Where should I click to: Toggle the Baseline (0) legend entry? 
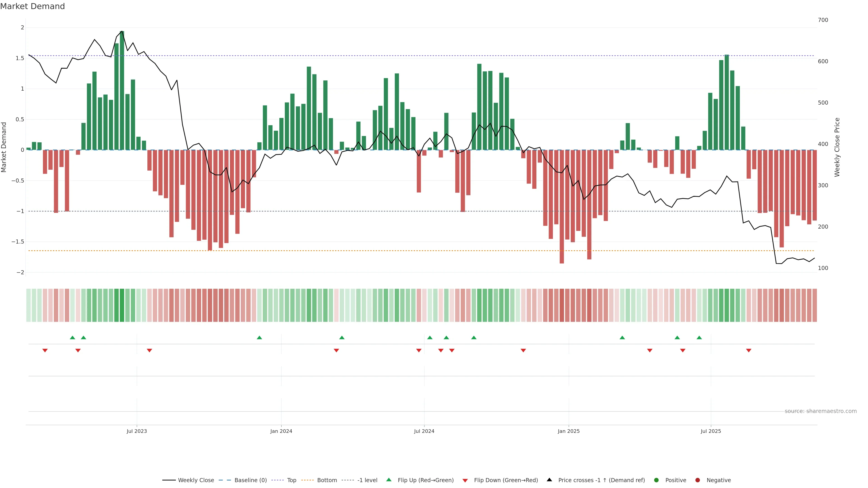click(250, 480)
